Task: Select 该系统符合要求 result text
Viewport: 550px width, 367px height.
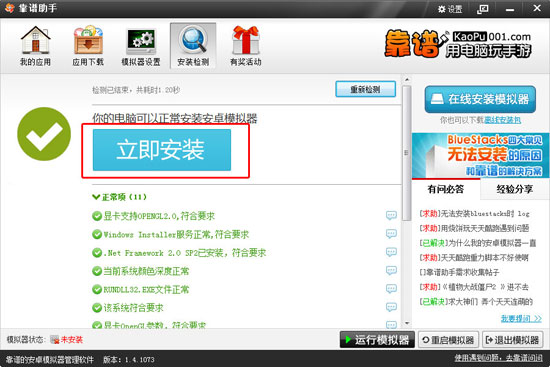Action: (x=133, y=308)
